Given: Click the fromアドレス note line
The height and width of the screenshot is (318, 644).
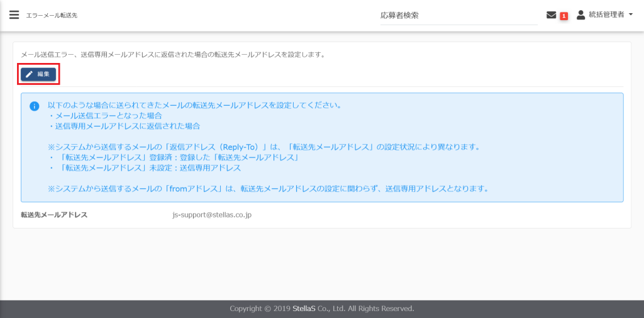Looking at the screenshot, I should coord(268,188).
